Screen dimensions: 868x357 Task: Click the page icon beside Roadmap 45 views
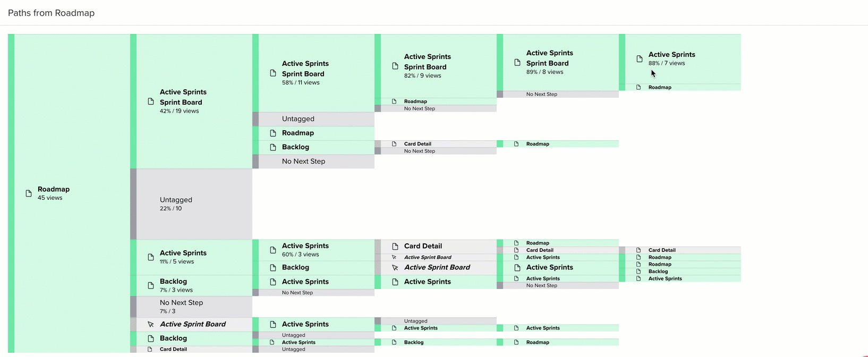pyautogui.click(x=29, y=193)
